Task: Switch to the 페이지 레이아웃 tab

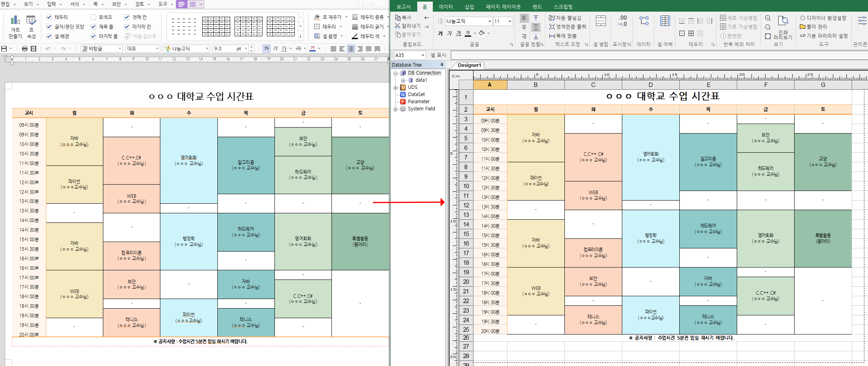Action: click(503, 7)
